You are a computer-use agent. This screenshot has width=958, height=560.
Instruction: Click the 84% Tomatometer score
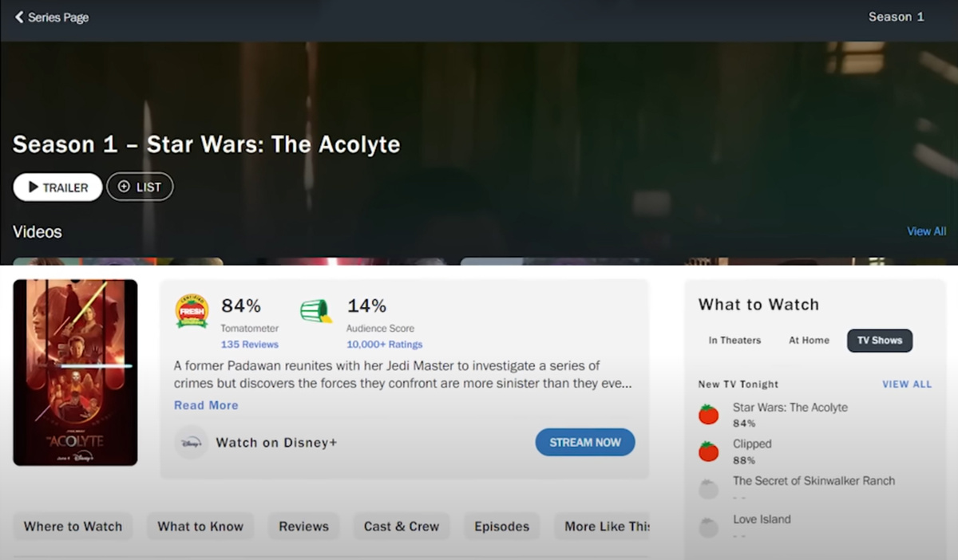(x=241, y=306)
